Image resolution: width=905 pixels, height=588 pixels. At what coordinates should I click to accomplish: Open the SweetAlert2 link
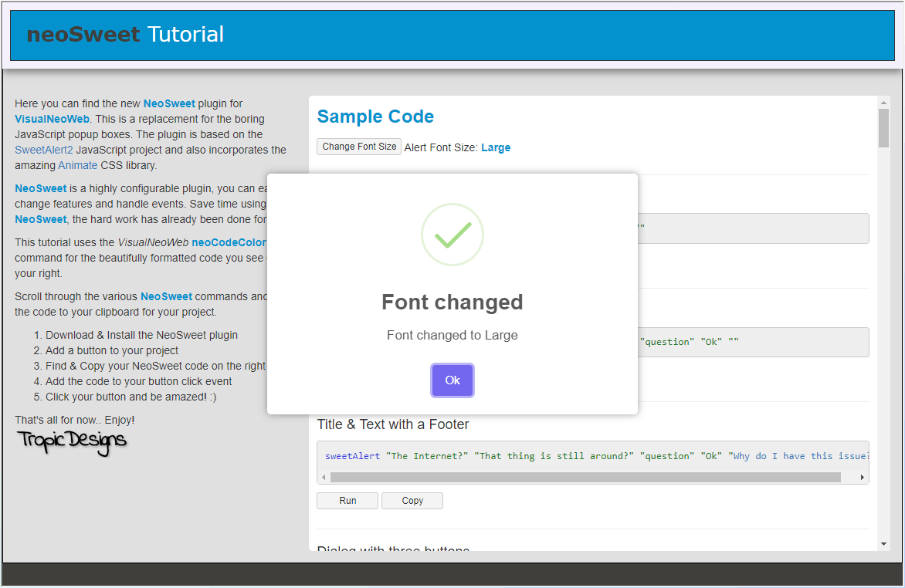point(44,150)
